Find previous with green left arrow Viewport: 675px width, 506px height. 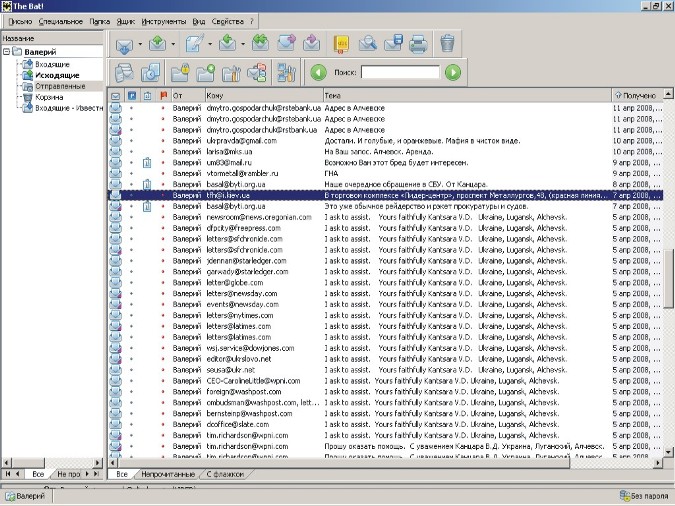point(319,72)
